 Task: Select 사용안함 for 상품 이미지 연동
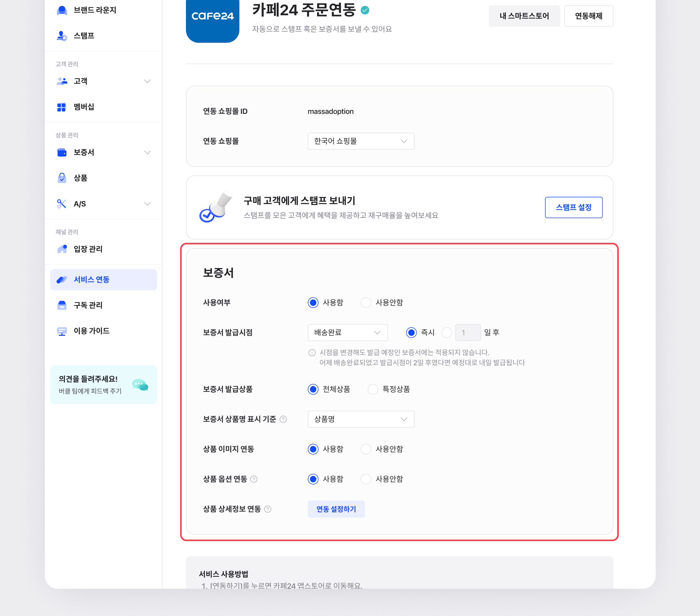click(366, 449)
